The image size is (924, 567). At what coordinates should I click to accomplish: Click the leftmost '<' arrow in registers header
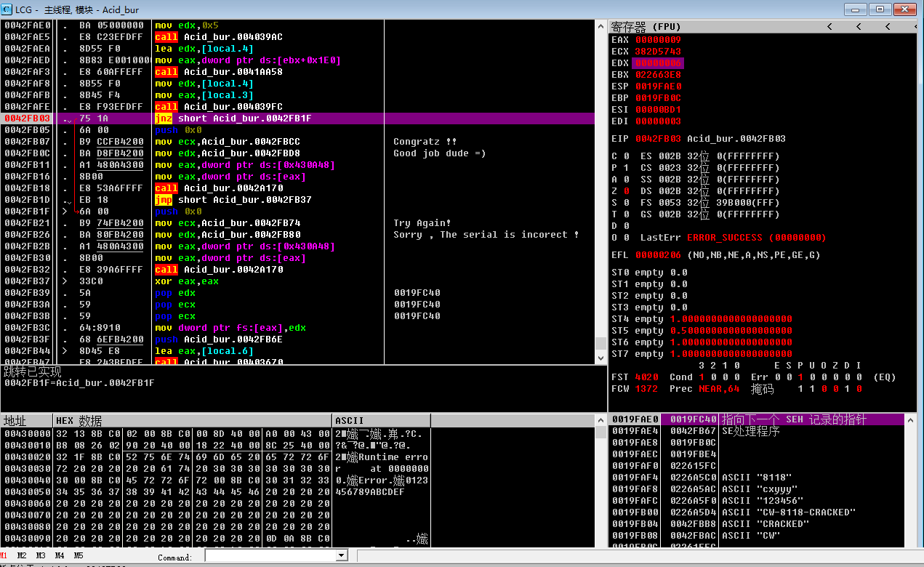pyautogui.click(x=827, y=26)
